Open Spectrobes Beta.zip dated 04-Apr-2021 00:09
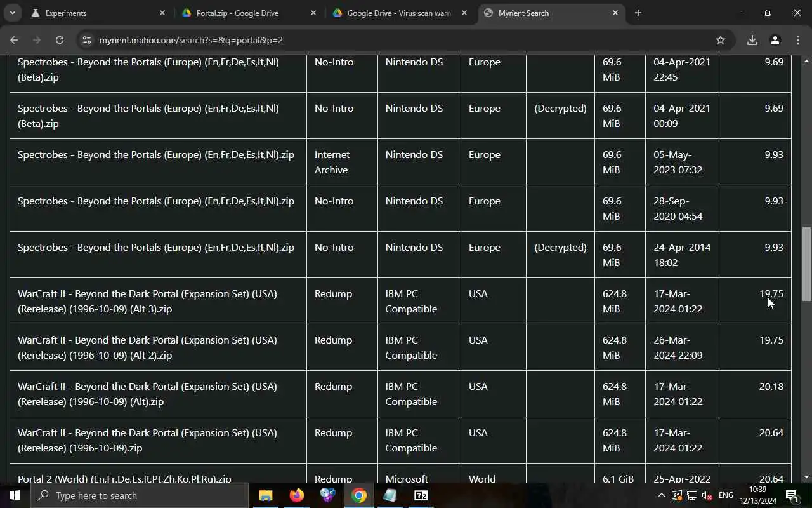Viewport: 812px width, 508px height. click(148, 116)
